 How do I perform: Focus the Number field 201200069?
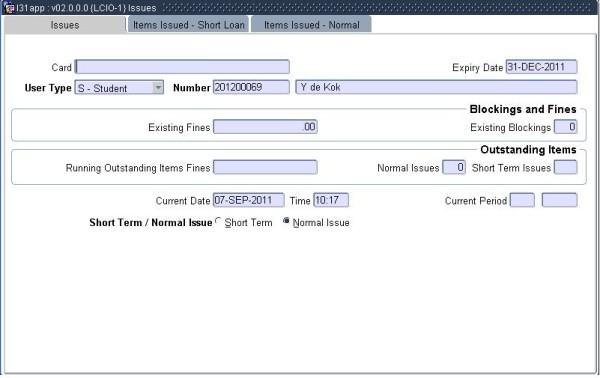point(251,87)
